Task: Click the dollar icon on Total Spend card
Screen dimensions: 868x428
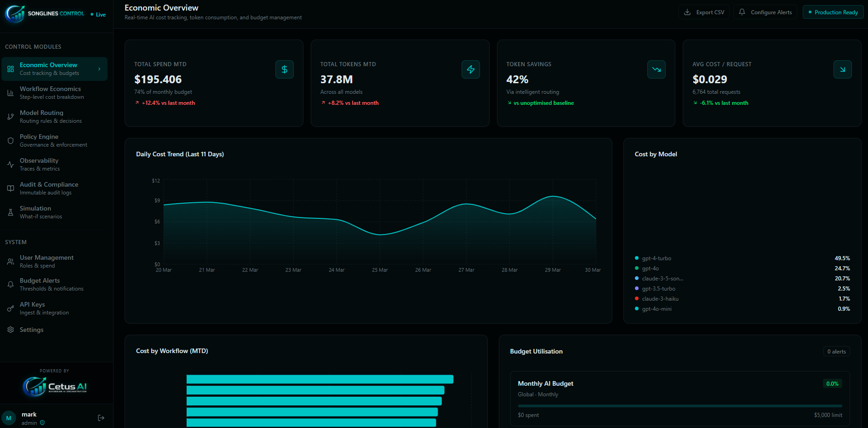Action: (x=285, y=69)
